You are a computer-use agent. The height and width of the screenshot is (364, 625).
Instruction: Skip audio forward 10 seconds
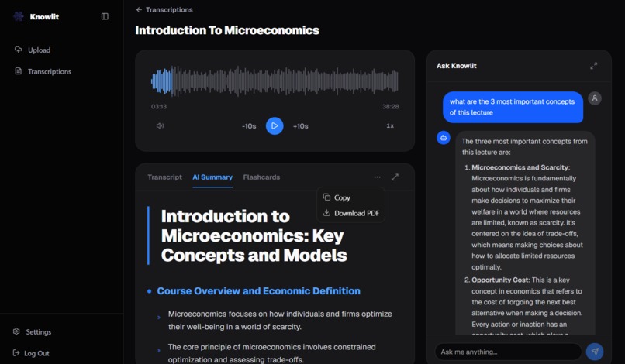pyautogui.click(x=301, y=126)
